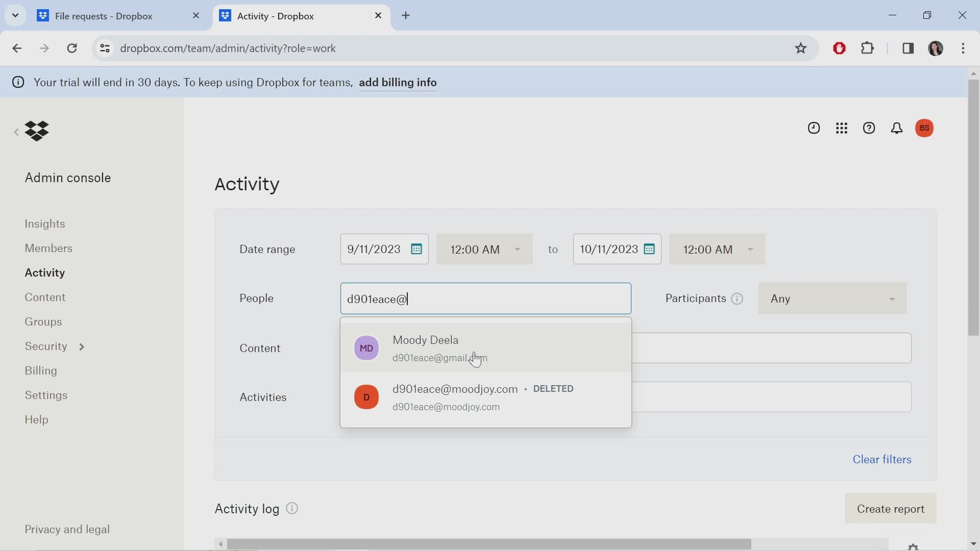This screenshot has width=980, height=551.
Task: Click the horizontal scrollbar left arrow
Action: [220, 544]
